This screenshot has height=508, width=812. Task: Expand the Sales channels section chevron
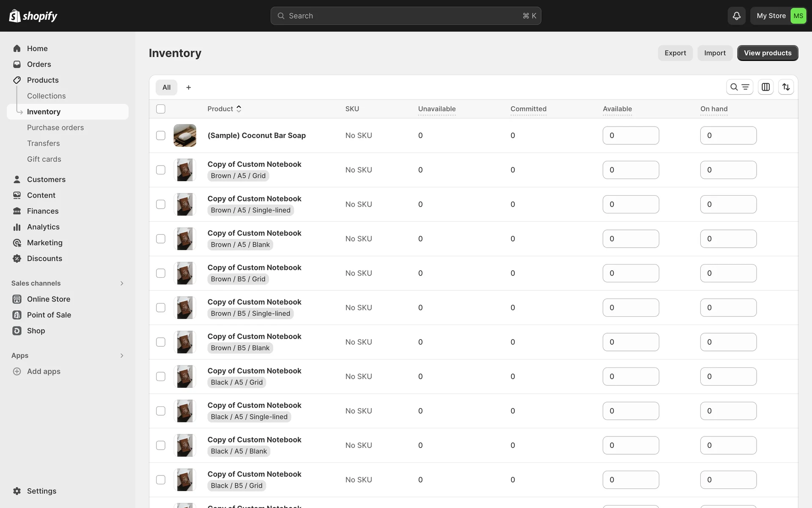coord(122,283)
